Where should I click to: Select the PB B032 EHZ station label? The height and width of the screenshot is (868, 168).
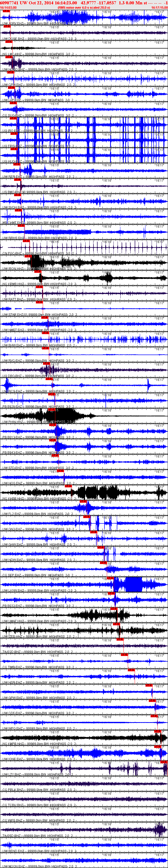(38, 606)
